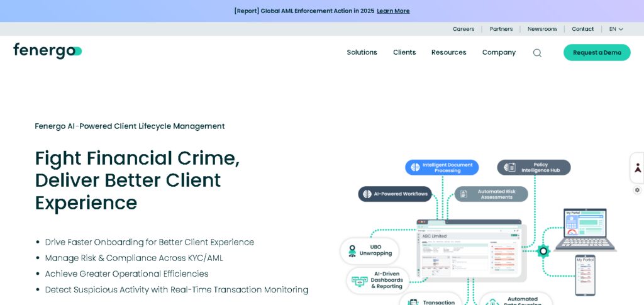Open the accessibility settings gear
Image resolution: width=644 pixels, height=305 pixels.
(x=637, y=190)
